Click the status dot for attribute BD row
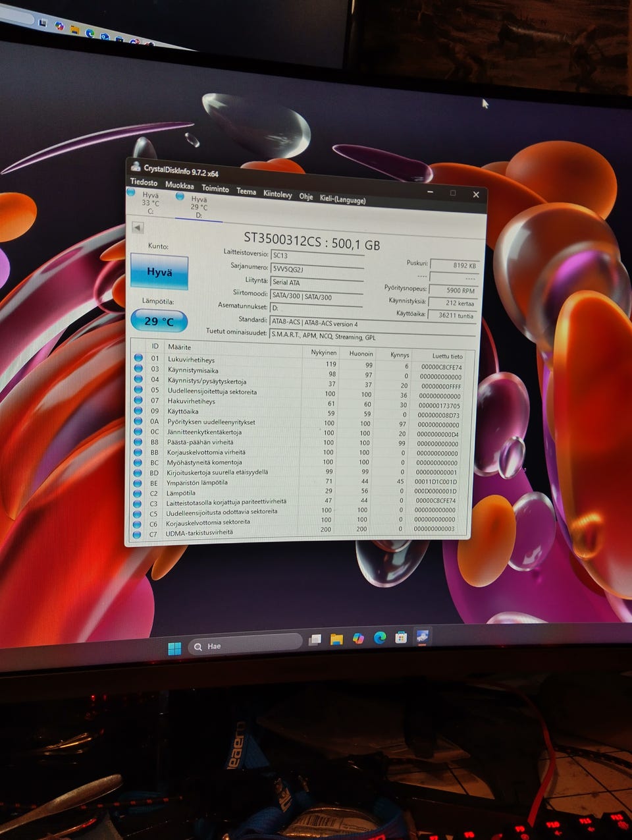 coord(138,472)
